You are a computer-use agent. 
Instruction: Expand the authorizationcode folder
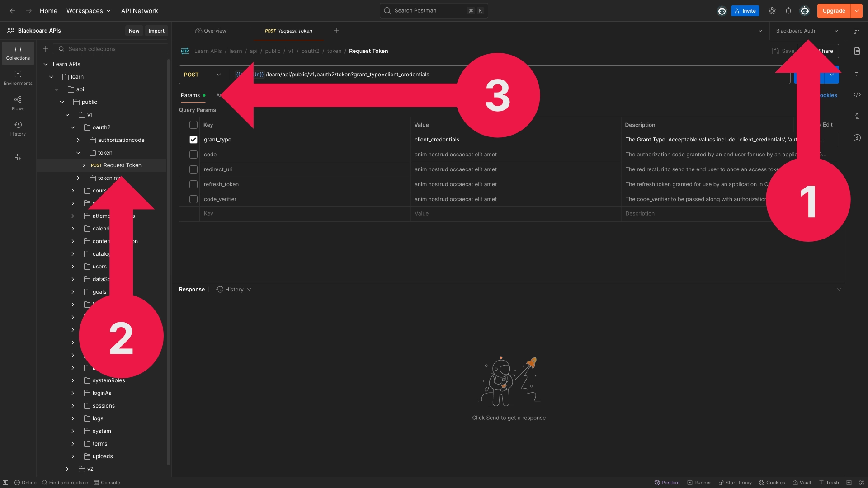click(x=78, y=140)
